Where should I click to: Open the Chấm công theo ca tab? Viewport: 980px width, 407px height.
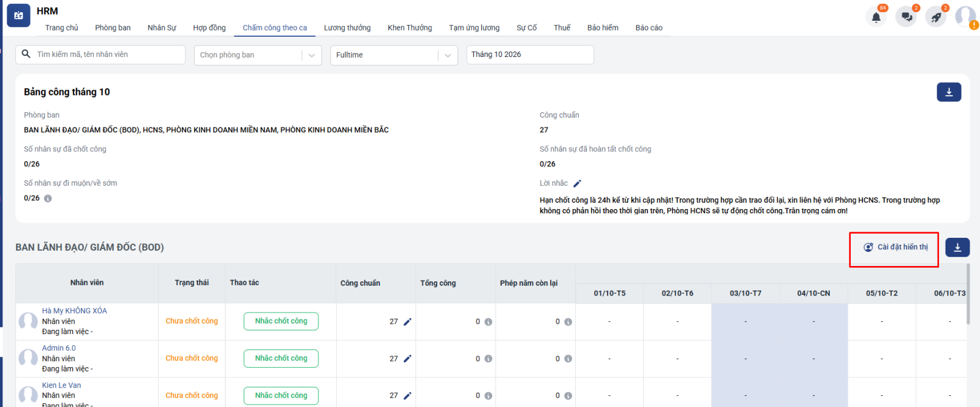(x=275, y=28)
